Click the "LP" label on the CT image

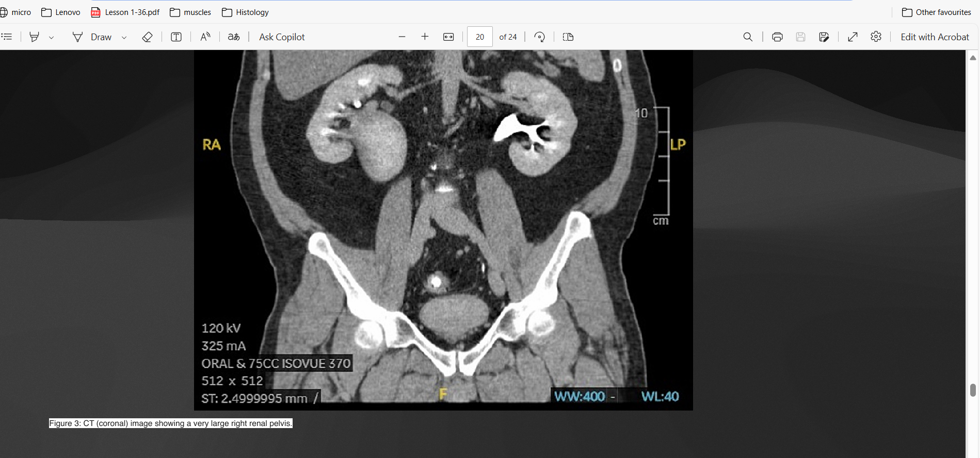tap(678, 144)
